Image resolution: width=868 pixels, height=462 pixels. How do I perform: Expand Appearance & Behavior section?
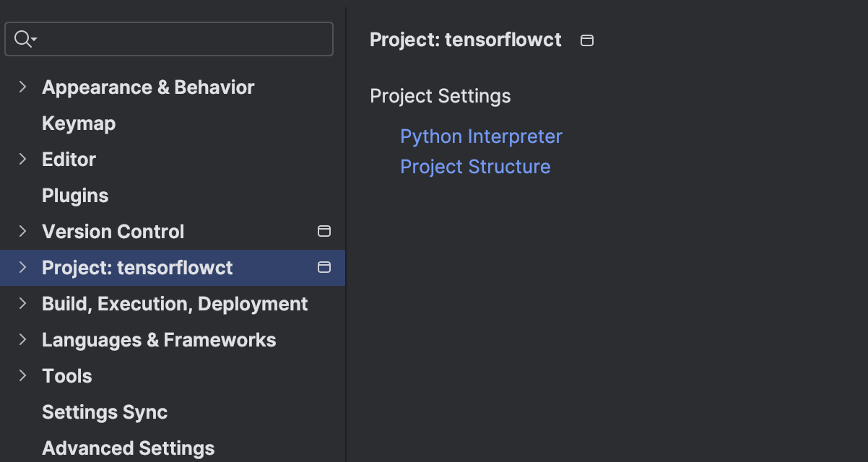point(22,87)
